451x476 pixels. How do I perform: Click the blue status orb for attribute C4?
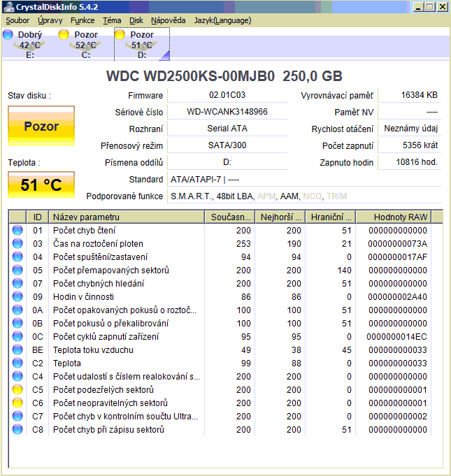[17, 376]
